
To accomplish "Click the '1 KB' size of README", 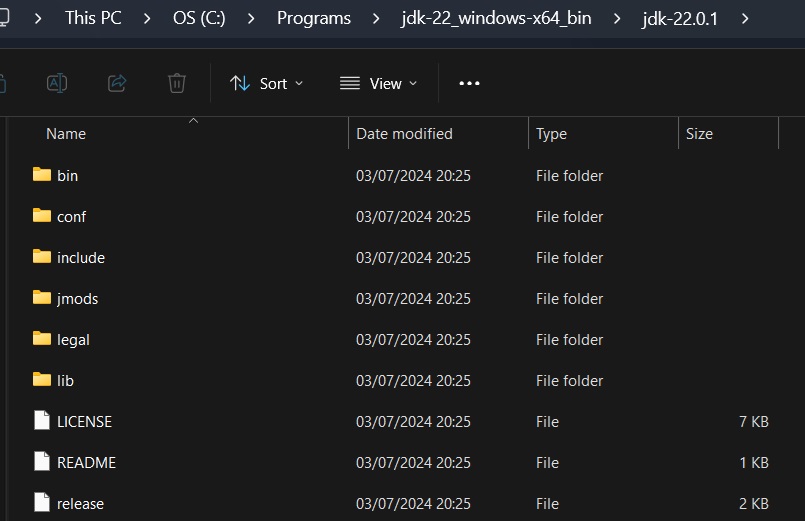I will (x=754, y=463).
